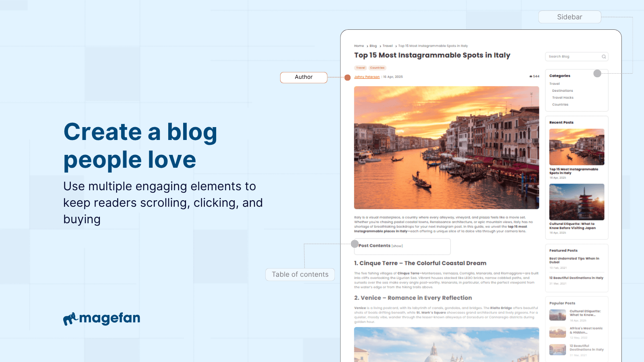The image size is (644, 362).
Task: Open the Home breadcrumb link
Action: tap(359, 46)
